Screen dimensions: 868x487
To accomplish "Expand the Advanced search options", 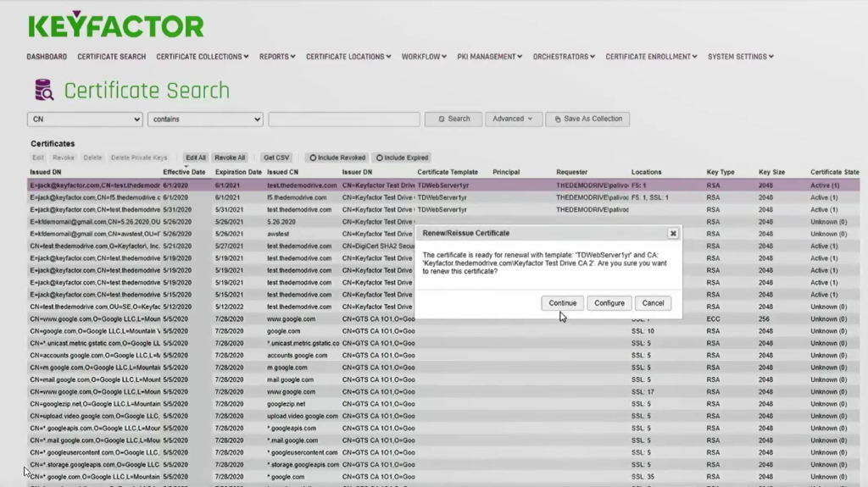I will point(513,119).
